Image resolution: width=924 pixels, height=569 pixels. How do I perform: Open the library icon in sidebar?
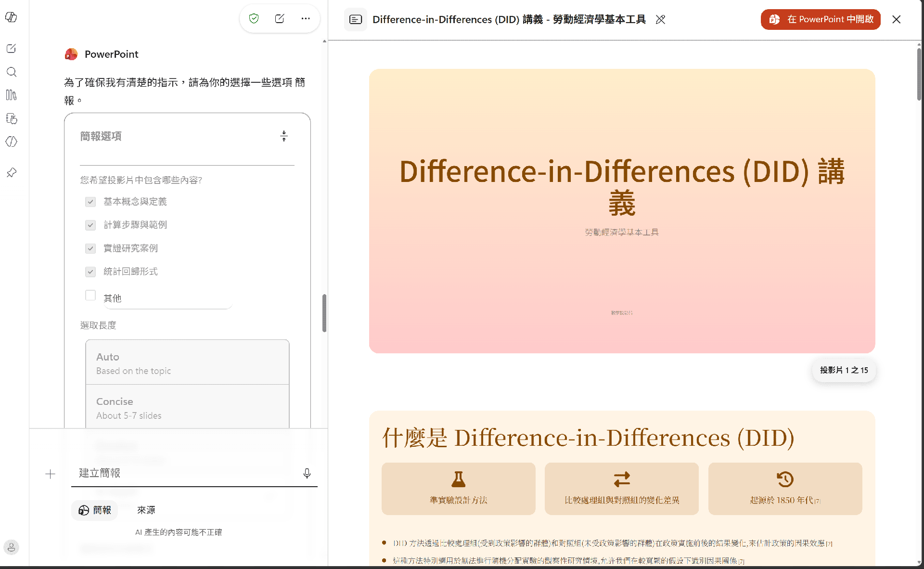pyautogui.click(x=12, y=95)
